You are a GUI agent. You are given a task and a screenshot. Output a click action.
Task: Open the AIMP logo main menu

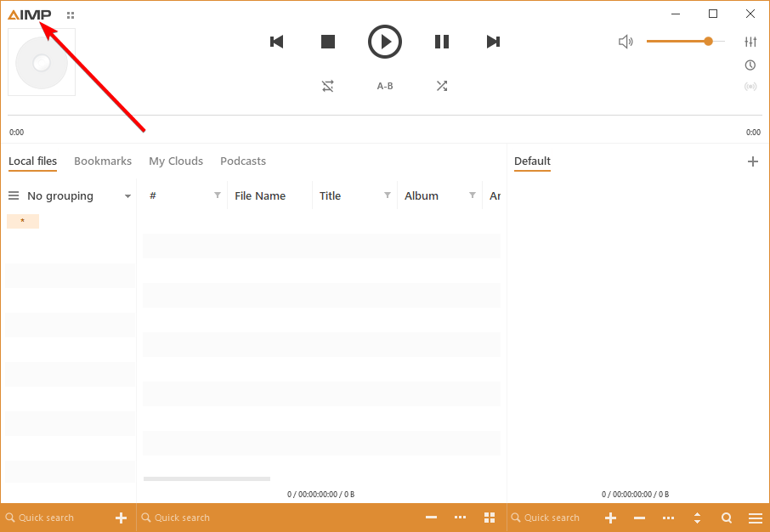(30, 14)
